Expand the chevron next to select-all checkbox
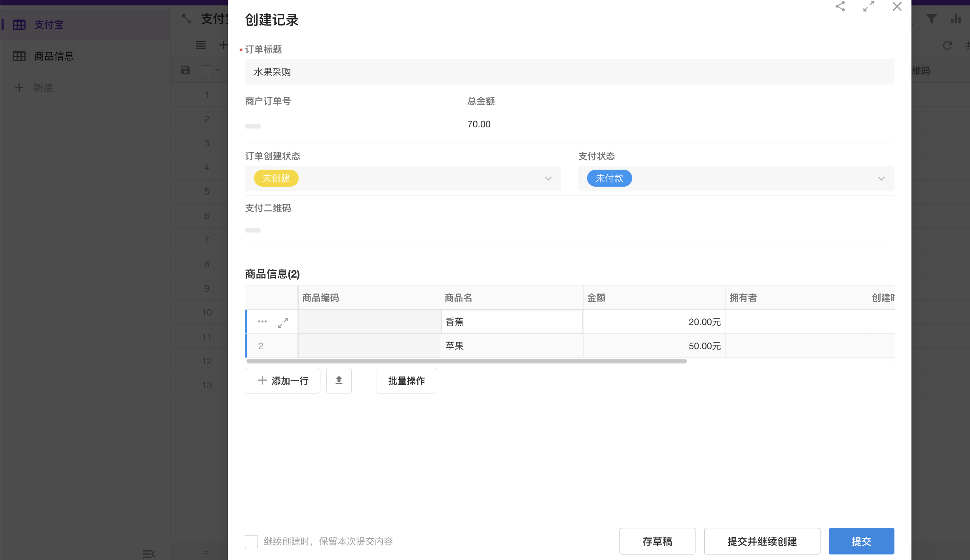 (x=218, y=70)
